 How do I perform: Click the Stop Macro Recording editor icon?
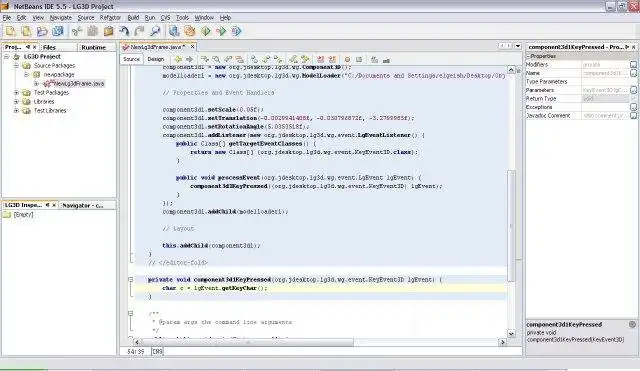point(359,60)
